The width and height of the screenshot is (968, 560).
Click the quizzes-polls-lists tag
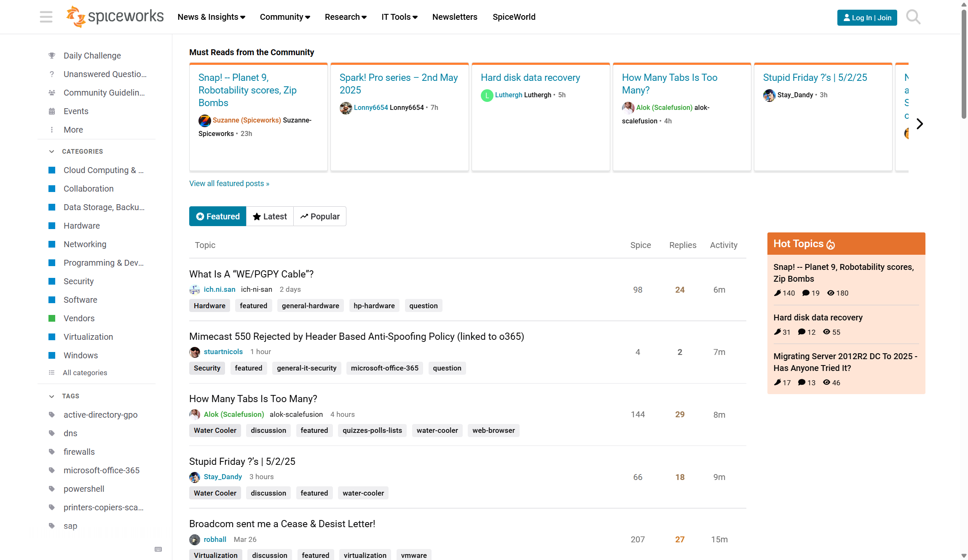click(372, 430)
